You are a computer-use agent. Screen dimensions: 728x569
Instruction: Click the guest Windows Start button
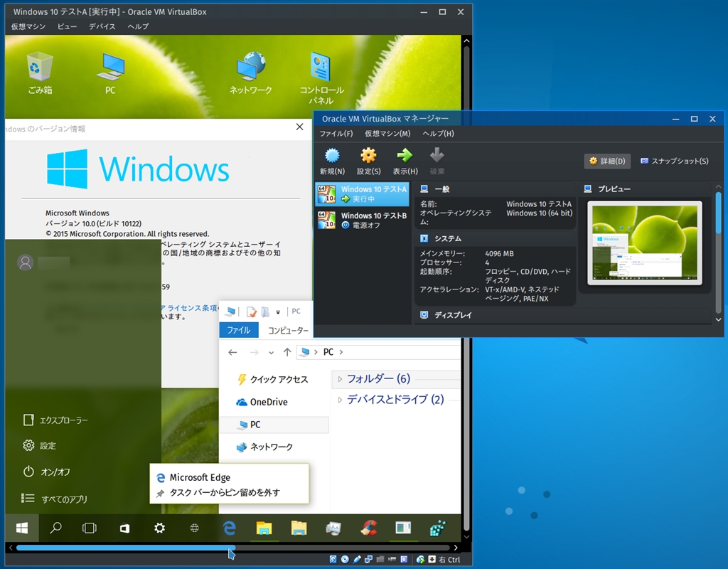(22, 528)
